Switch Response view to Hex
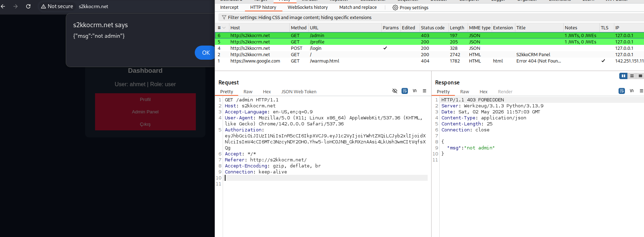This screenshot has width=644, height=237. 484,91
